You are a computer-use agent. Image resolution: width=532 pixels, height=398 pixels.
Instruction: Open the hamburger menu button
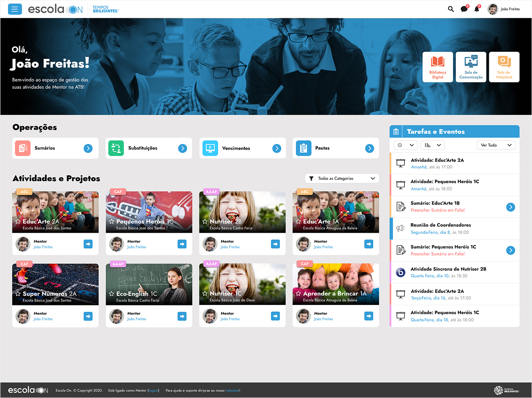15,9
